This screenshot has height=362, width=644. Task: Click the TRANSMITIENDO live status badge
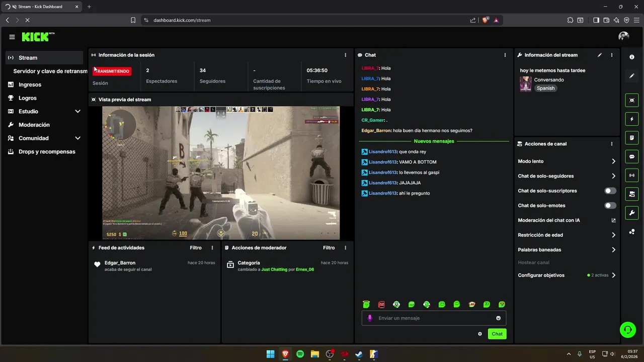[112, 71]
